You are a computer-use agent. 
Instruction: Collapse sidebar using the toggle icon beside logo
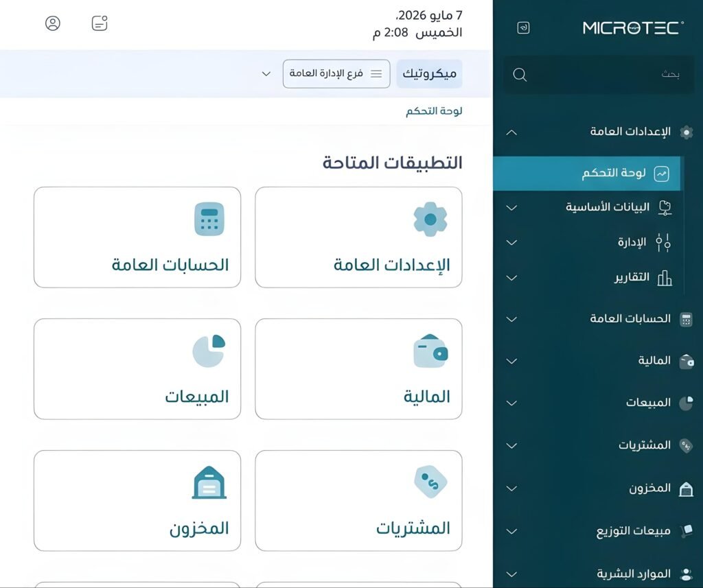coord(523,27)
